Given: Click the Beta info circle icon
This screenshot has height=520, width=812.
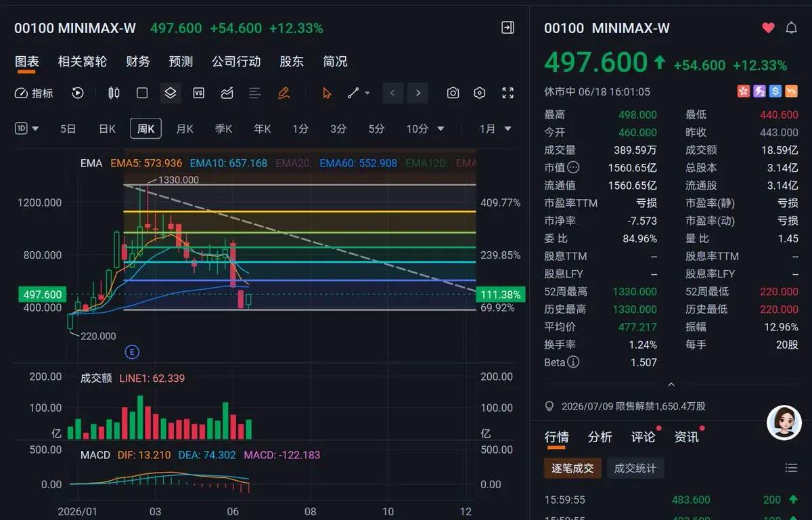Looking at the screenshot, I should point(573,362).
